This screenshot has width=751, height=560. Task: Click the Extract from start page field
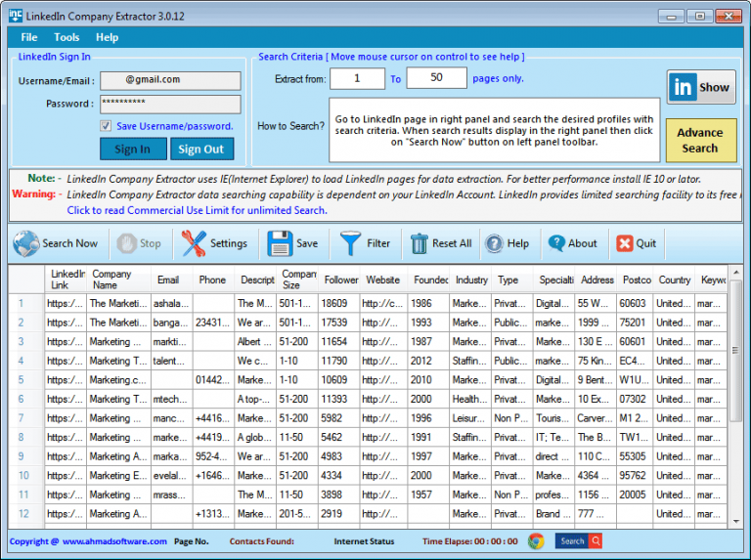click(357, 78)
